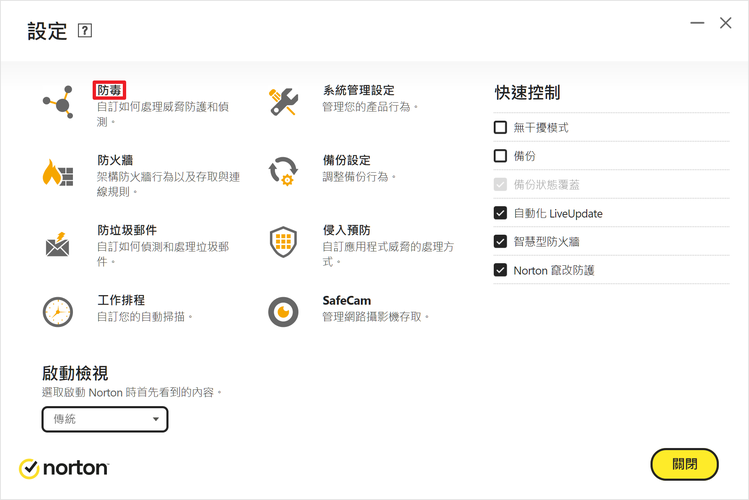Screen dimensions: 749x500
Task: Open 防毒 settings link
Action: click(109, 90)
